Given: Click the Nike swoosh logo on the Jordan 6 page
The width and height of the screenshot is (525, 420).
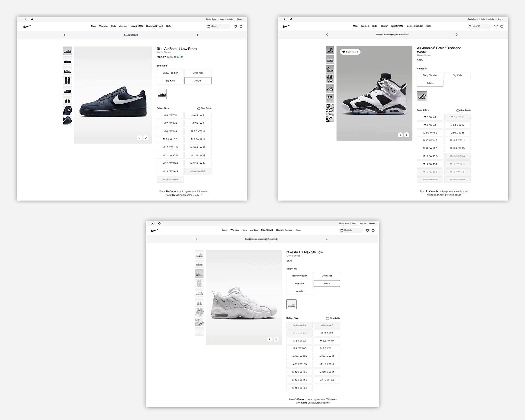Looking at the screenshot, I should (287, 26).
